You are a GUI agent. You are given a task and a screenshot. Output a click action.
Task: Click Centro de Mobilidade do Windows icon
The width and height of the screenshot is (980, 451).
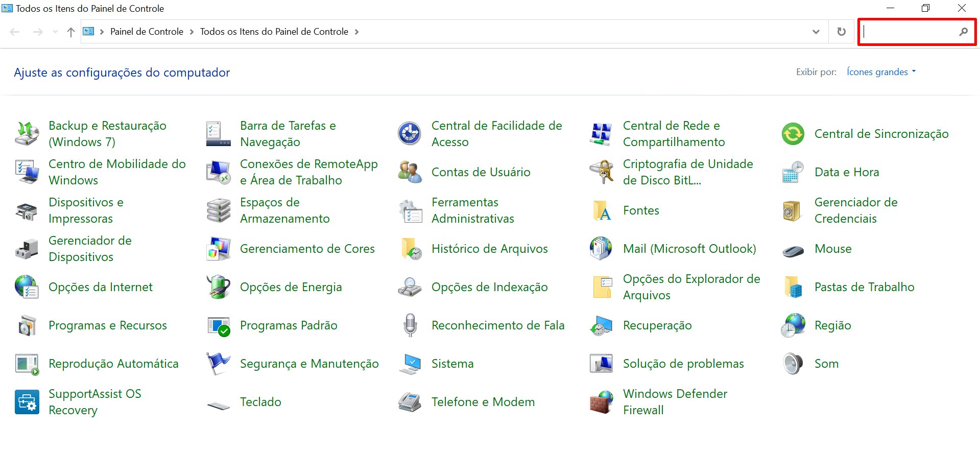(x=27, y=172)
